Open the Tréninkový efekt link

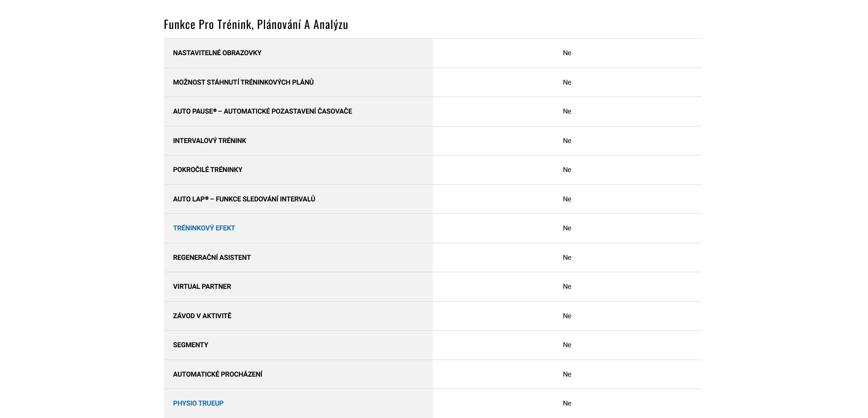[x=204, y=228]
